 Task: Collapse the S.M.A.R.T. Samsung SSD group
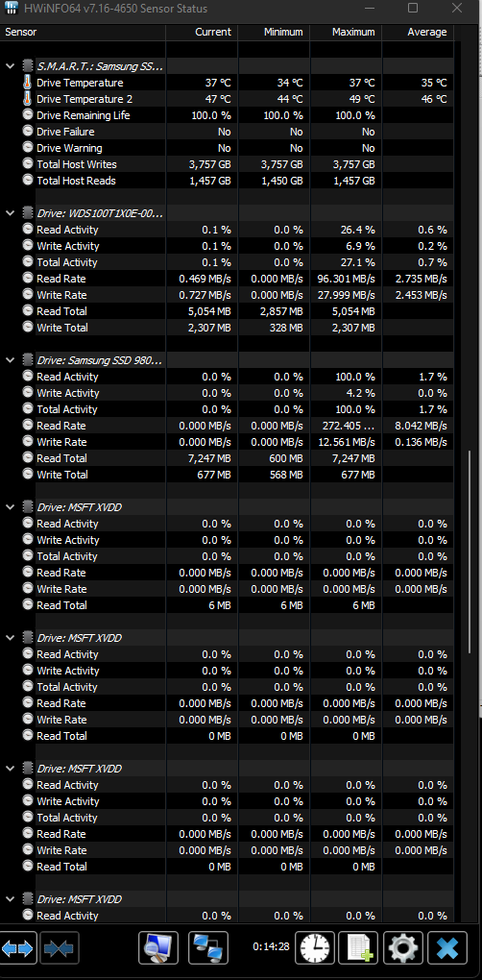10,65
